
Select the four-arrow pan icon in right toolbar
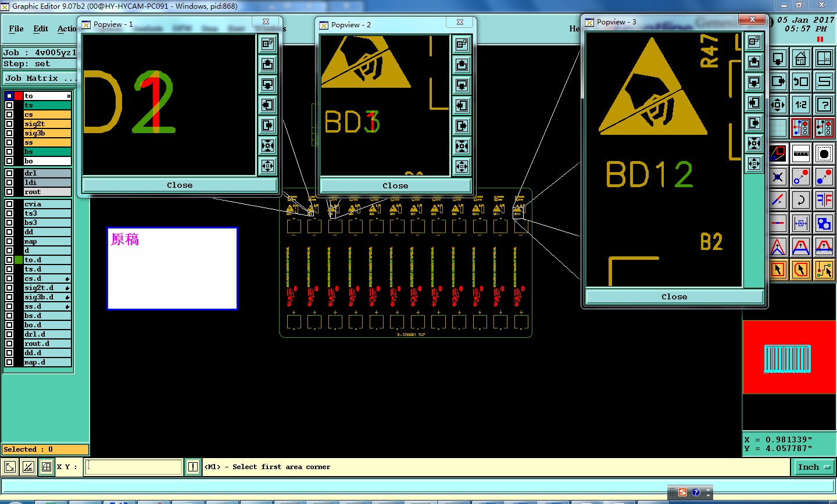[x=778, y=105]
